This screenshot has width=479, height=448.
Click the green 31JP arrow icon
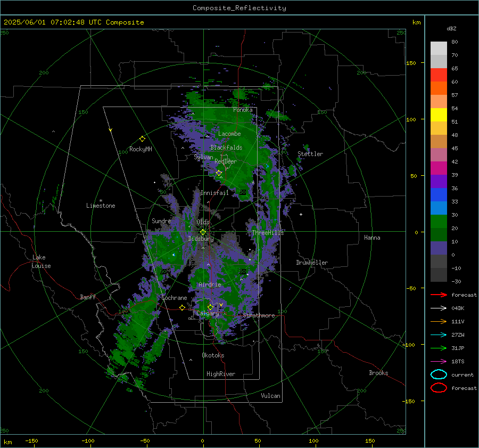tap(439, 348)
